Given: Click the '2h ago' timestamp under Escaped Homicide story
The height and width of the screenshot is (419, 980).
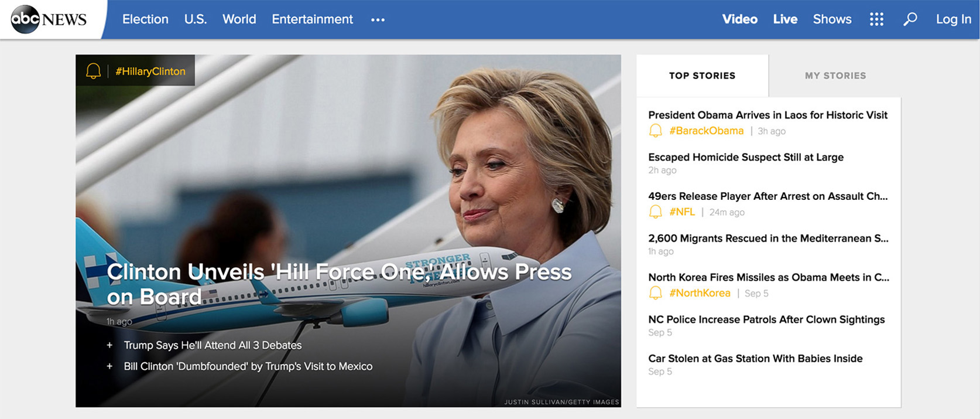Looking at the screenshot, I should tap(662, 170).
